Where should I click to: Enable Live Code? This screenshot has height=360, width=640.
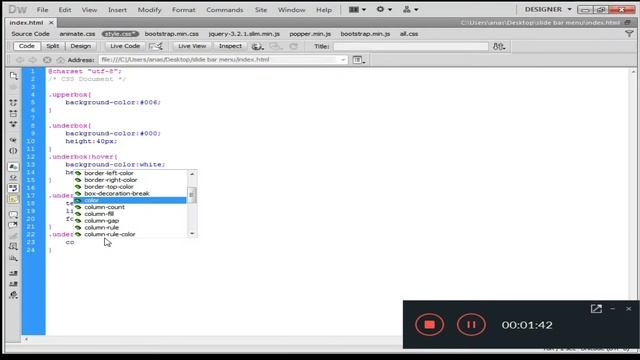125,46
